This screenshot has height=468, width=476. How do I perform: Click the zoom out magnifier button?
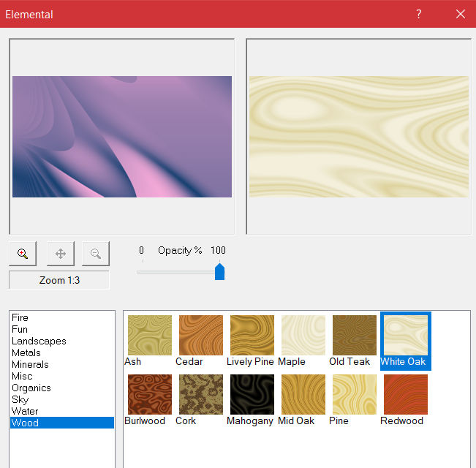click(96, 254)
